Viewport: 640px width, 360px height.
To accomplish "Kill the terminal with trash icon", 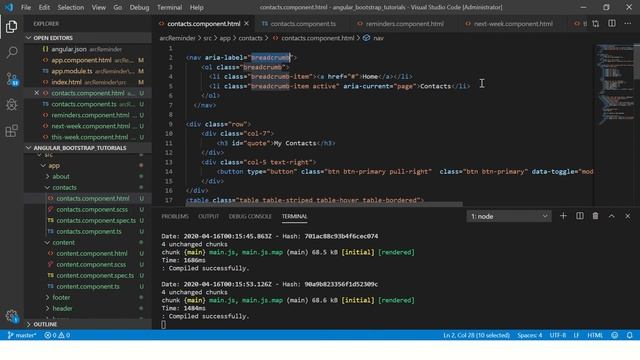I will [x=596, y=216].
